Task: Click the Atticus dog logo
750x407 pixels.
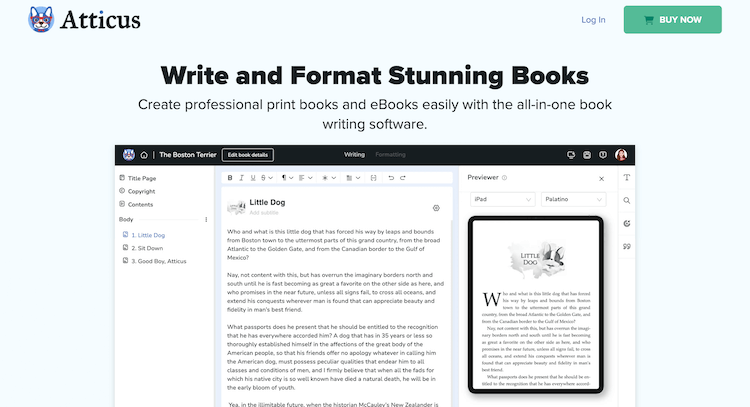Action: 41,20
